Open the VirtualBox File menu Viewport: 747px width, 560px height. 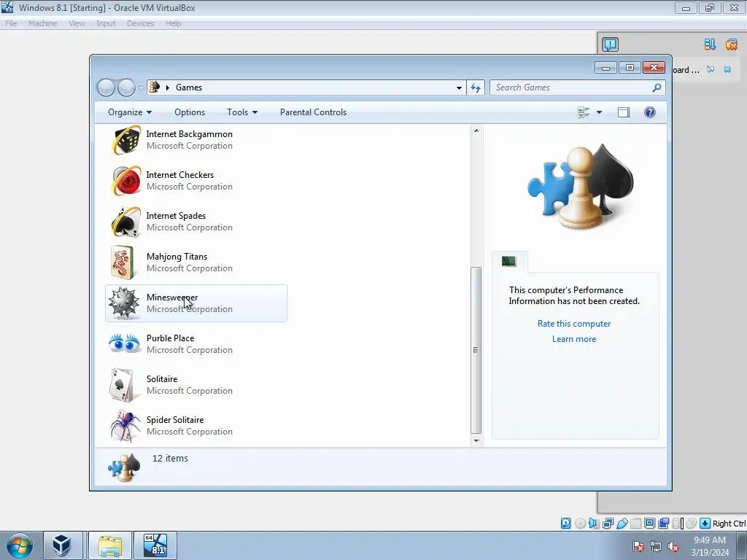click(x=11, y=23)
